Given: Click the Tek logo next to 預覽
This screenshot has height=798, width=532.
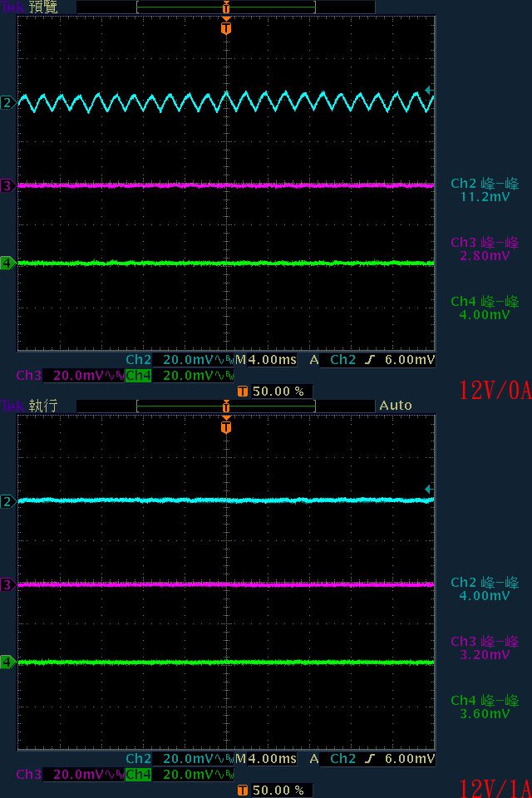Looking at the screenshot, I should pyautogui.click(x=12, y=6).
